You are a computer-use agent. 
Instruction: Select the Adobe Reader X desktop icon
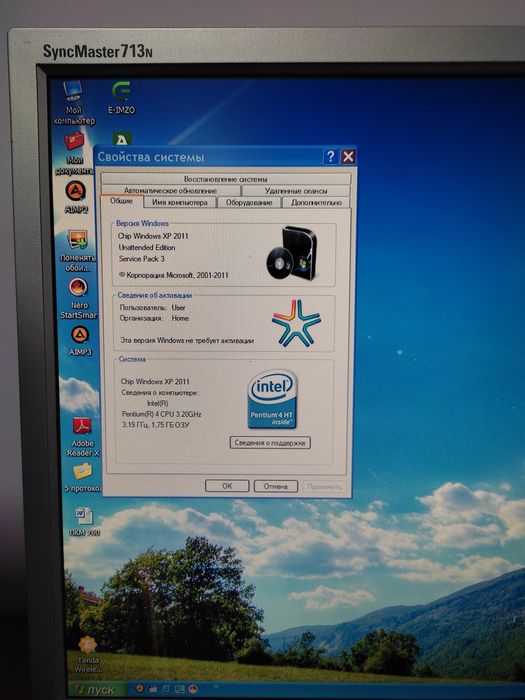tap(83, 437)
